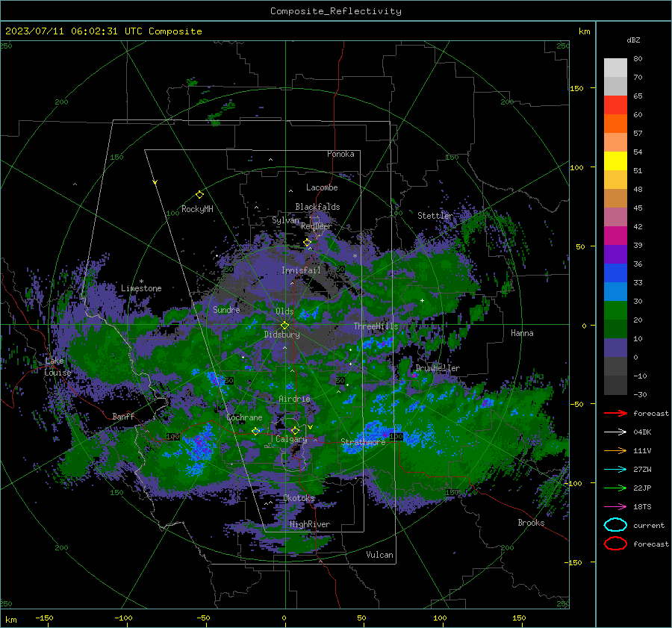Viewport: 672px width, 628px height.
Task: Pick the light gray 70-80 dBZ swatch
Action: tap(615, 68)
